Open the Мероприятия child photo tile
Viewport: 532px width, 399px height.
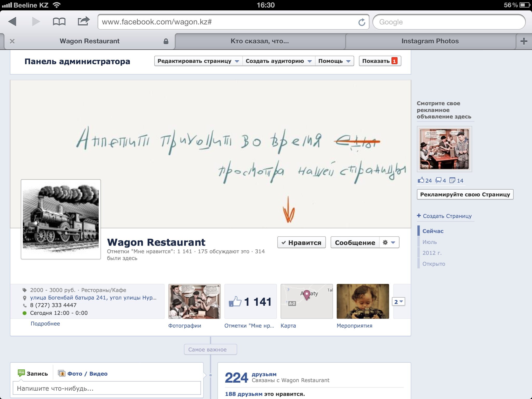[363, 301]
